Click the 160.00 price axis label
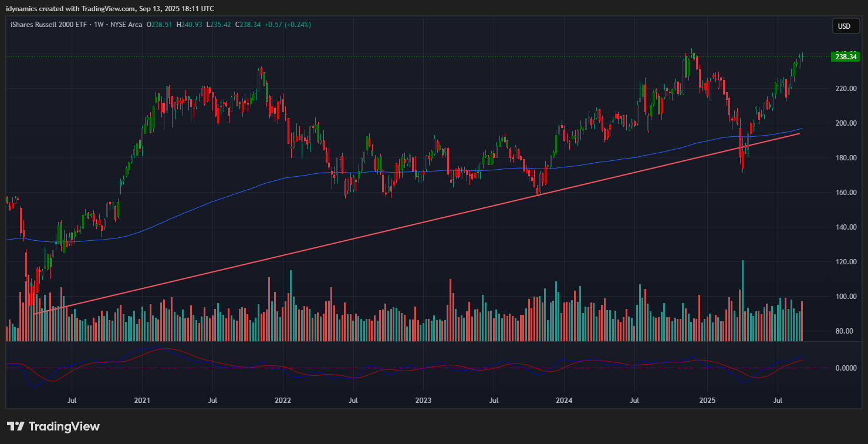 tap(846, 193)
